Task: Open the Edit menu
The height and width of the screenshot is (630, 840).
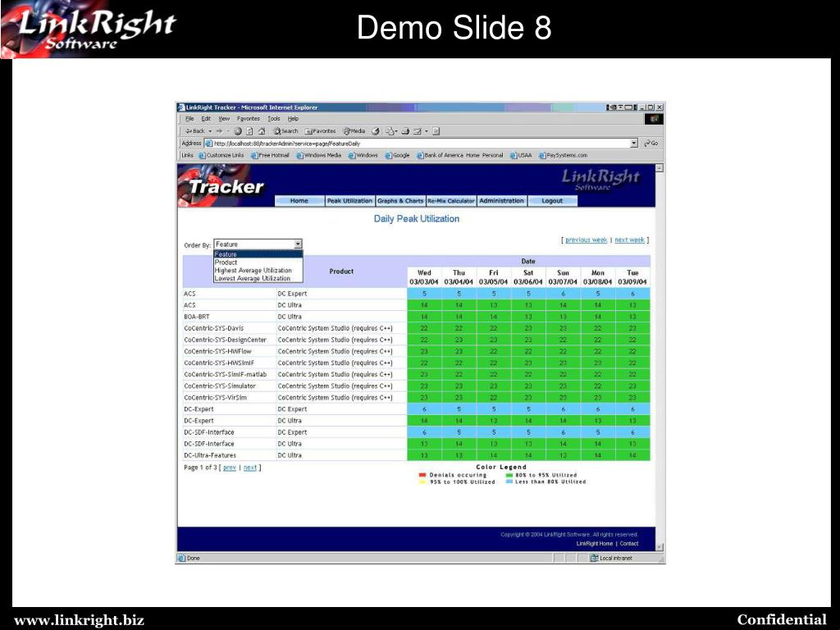Action: tap(206, 119)
